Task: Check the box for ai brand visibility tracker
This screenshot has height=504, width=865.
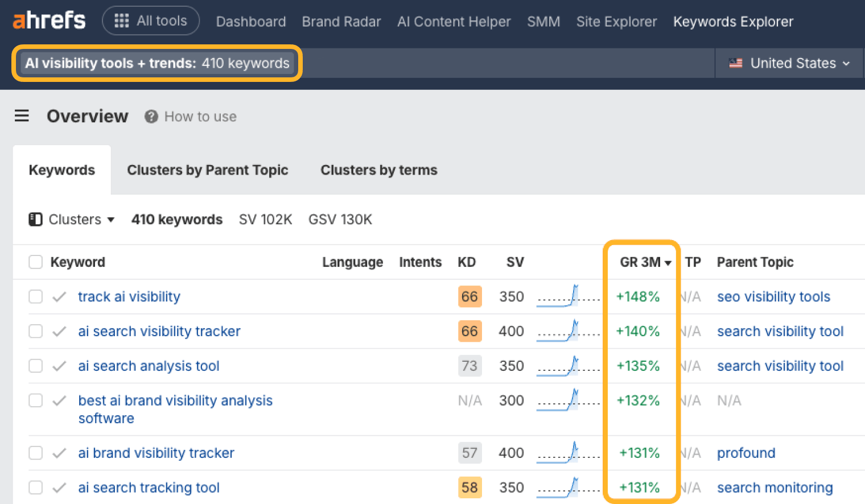Action: click(x=36, y=453)
